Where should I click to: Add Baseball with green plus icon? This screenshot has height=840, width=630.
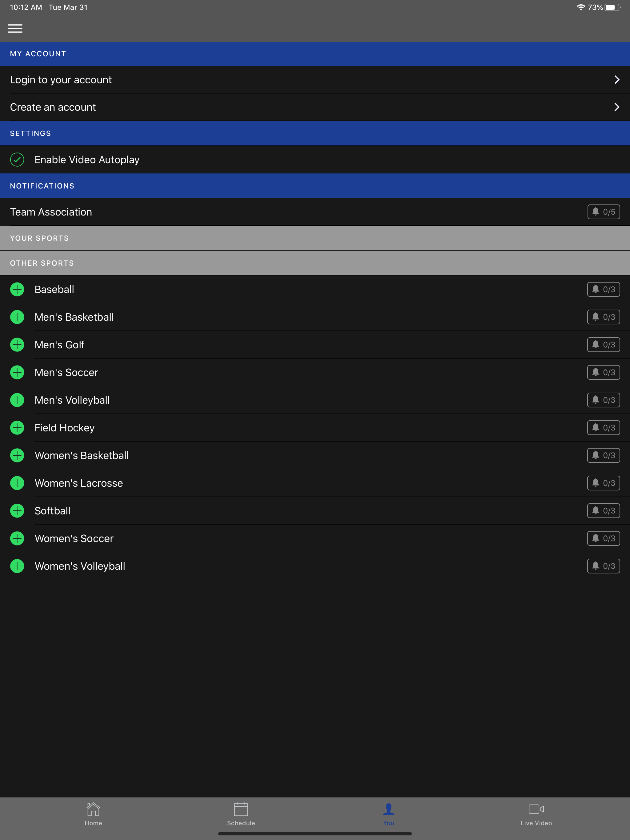click(x=17, y=289)
